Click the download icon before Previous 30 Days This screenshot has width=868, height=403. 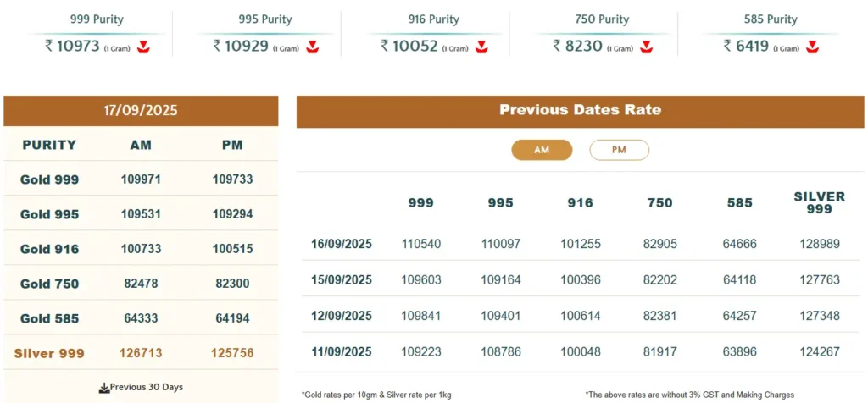104,388
